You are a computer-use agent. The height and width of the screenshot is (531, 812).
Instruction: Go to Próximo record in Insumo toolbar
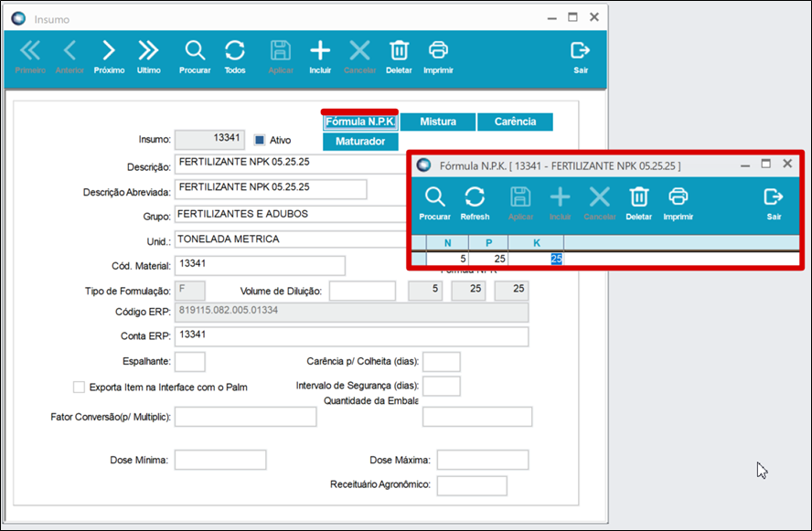[109, 57]
